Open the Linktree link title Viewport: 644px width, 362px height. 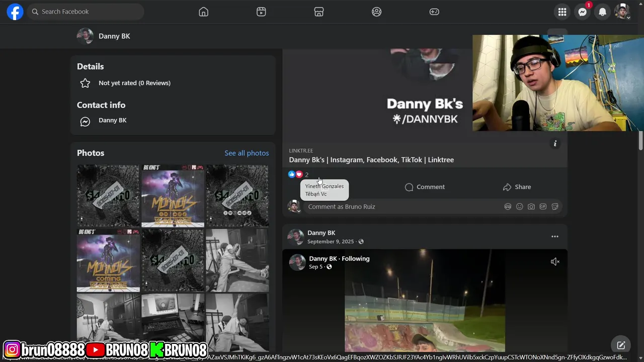click(x=371, y=160)
